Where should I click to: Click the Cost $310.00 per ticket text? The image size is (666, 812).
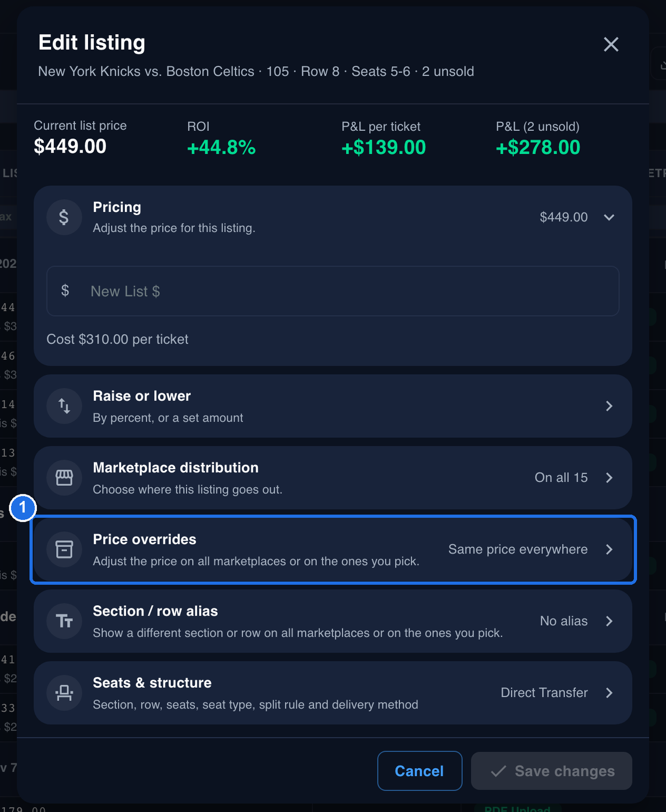point(117,340)
